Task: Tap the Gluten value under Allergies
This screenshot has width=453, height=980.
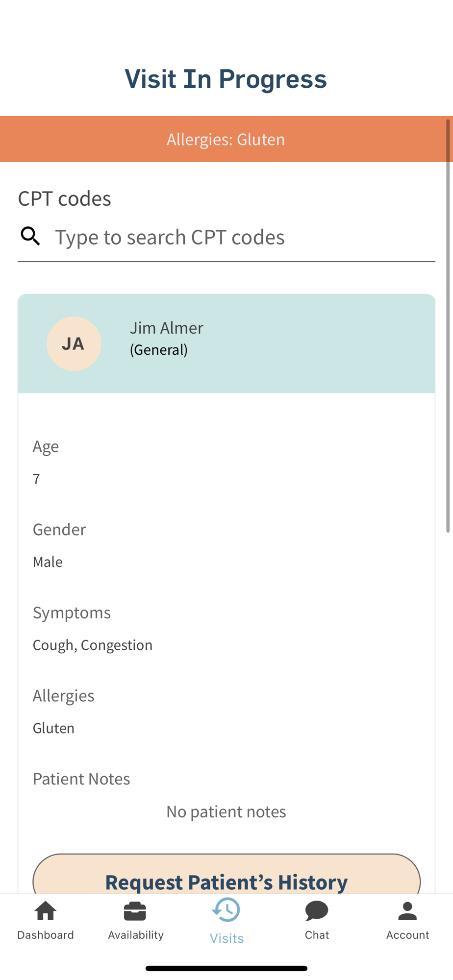Action: (x=54, y=728)
